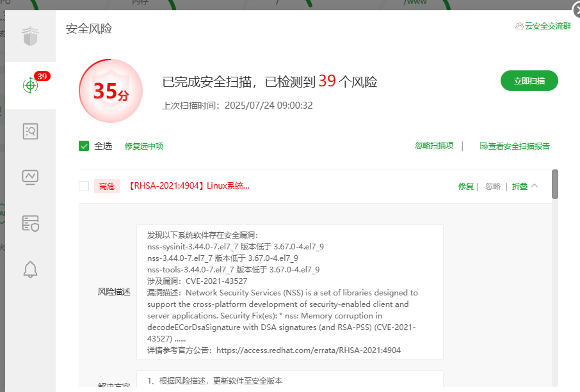Viewport: 580px width, 392px height.
Task: Click the risk list vertical scrollbar thumb
Action: tap(554, 184)
